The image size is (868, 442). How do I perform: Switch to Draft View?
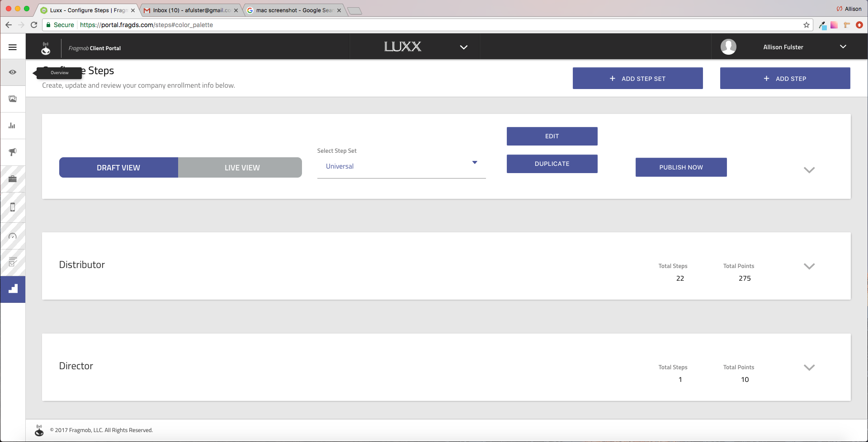tap(118, 168)
